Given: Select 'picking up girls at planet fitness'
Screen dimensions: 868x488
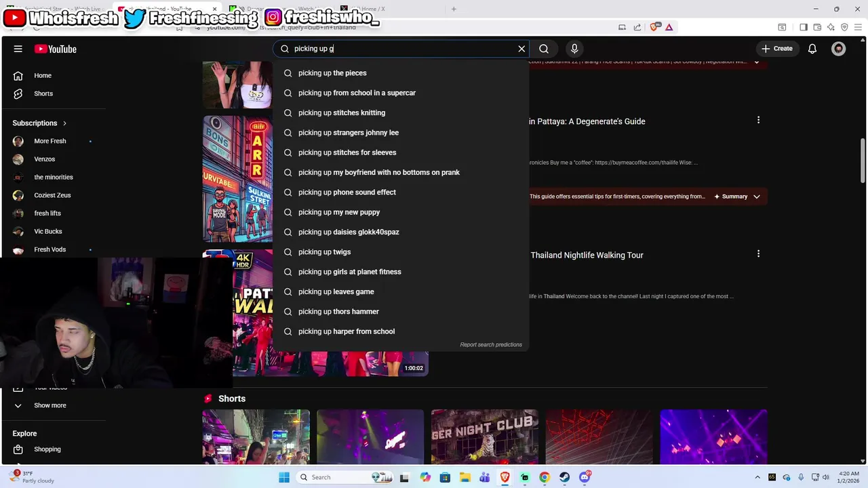Looking at the screenshot, I should [x=401, y=272].
